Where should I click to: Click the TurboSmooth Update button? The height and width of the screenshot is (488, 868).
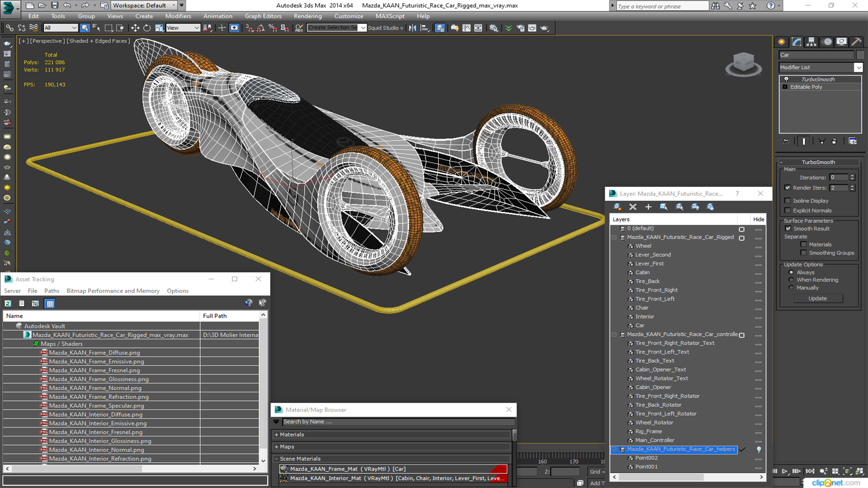coord(817,299)
